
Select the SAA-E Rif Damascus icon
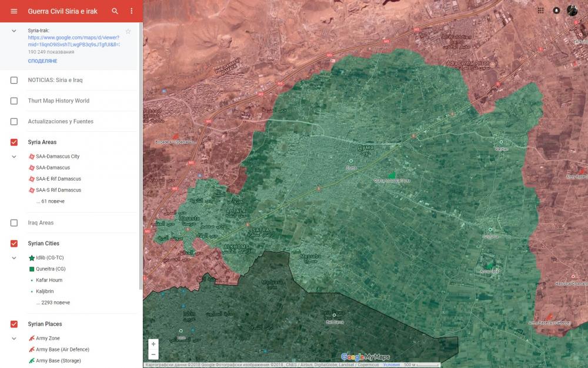[x=32, y=179]
